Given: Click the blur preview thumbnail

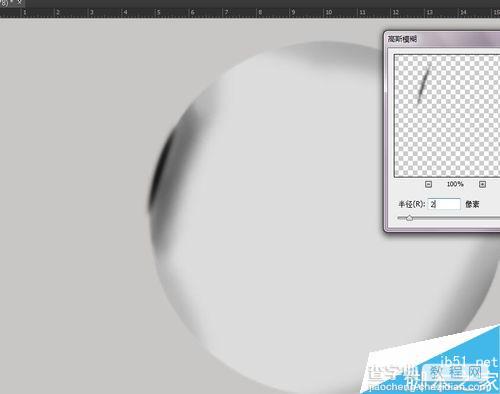Looking at the screenshot, I should click(x=447, y=116).
